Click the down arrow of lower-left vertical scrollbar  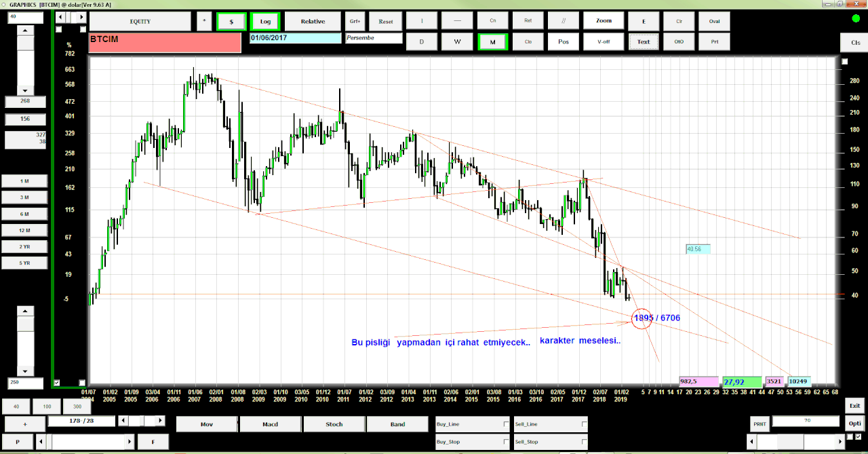[25, 371]
